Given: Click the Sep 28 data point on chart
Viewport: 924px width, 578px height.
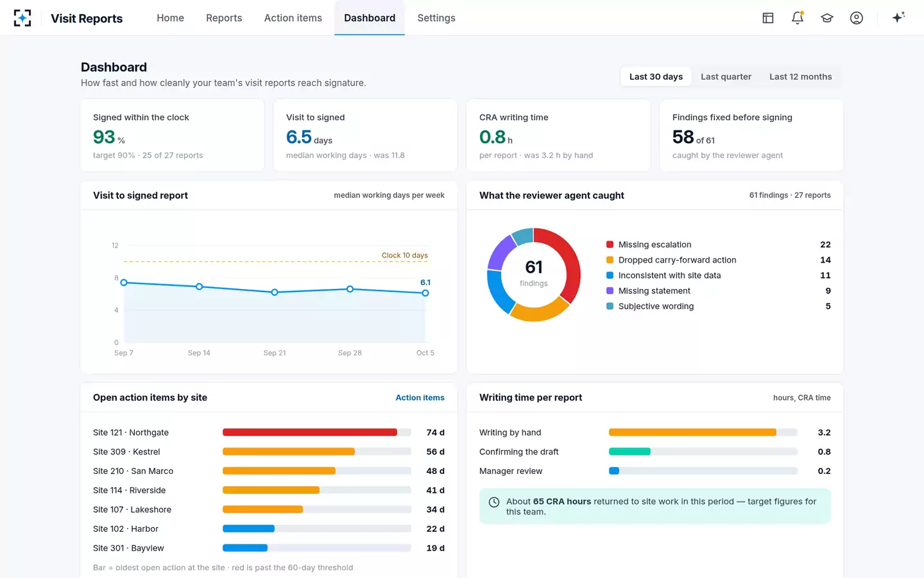Looking at the screenshot, I should point(350,289).
